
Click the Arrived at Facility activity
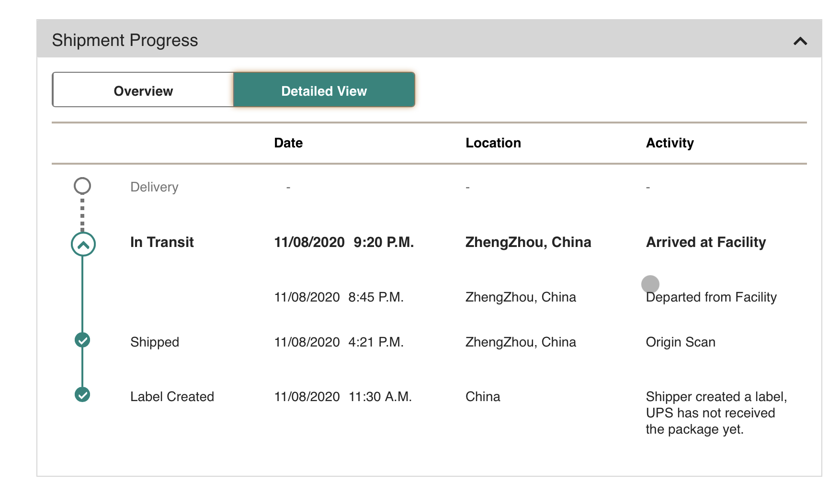click(x=706, y=242)
